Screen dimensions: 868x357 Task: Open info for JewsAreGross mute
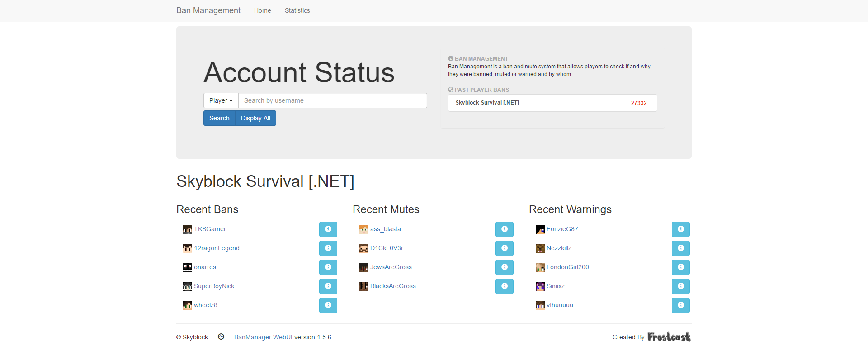tap(505, 267)
